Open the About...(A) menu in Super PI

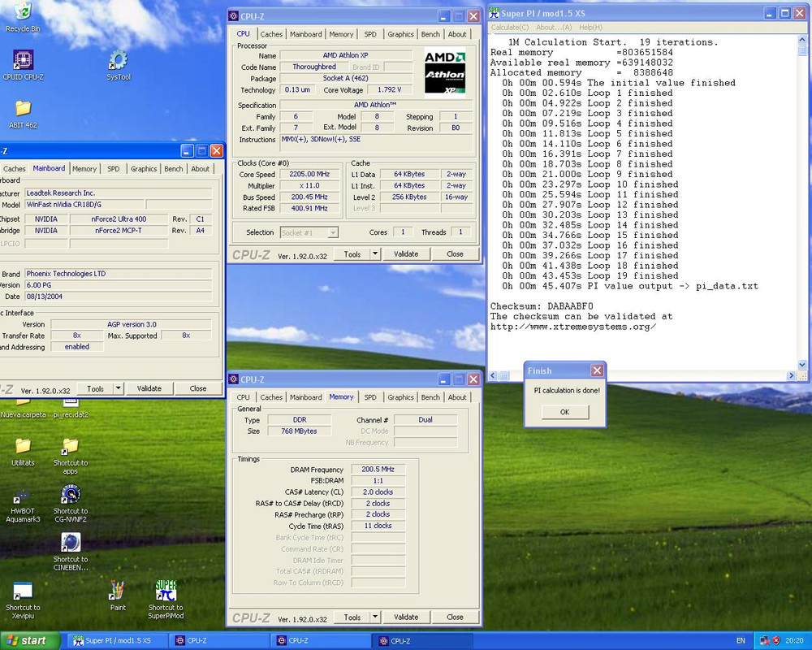[554, 28]
